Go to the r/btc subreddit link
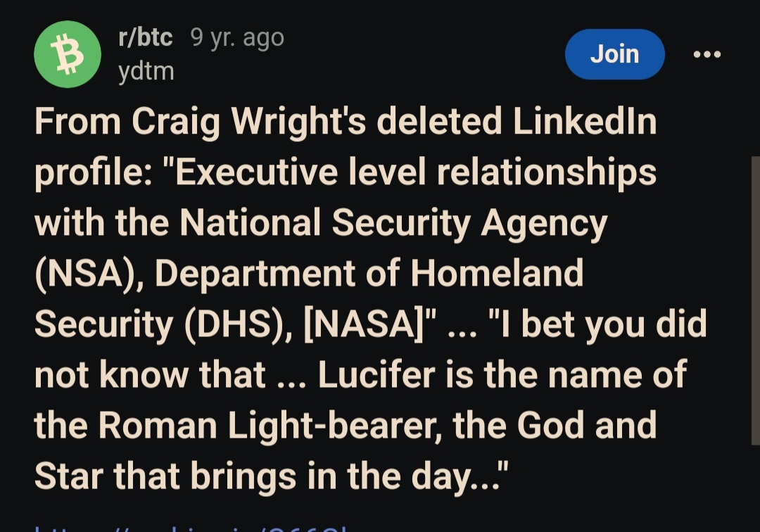 (x=146, y=37)
